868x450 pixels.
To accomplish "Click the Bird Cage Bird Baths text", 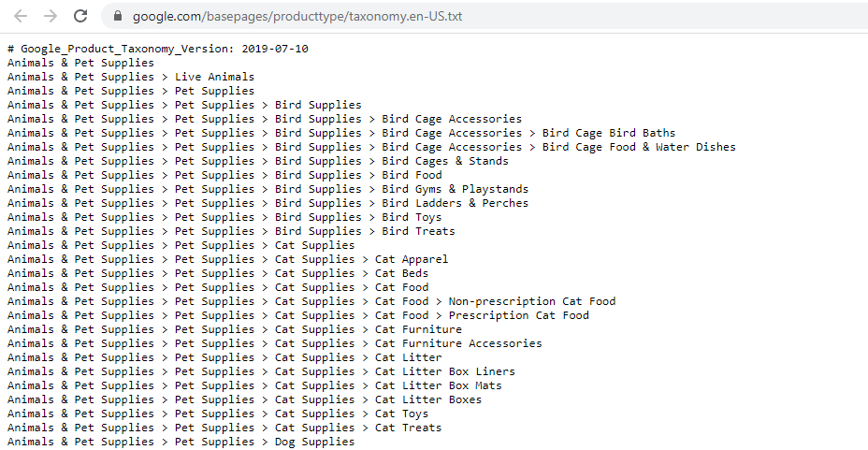I will (x=609, y=133).
